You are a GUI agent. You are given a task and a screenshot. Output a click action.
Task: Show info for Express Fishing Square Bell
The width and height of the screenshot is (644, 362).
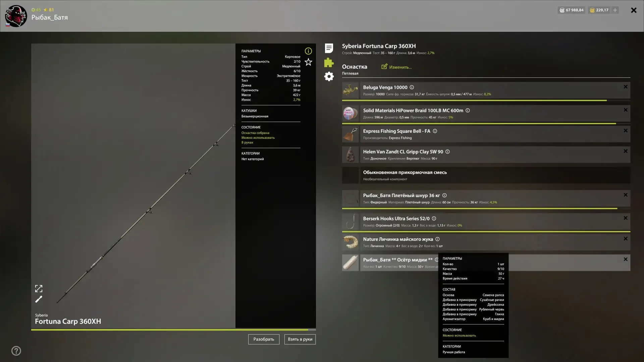point(435,131)
